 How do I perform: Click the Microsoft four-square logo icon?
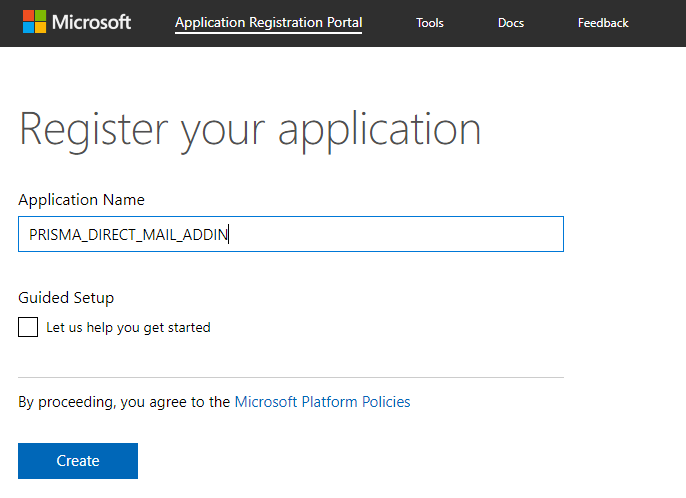tap(33, 22)
